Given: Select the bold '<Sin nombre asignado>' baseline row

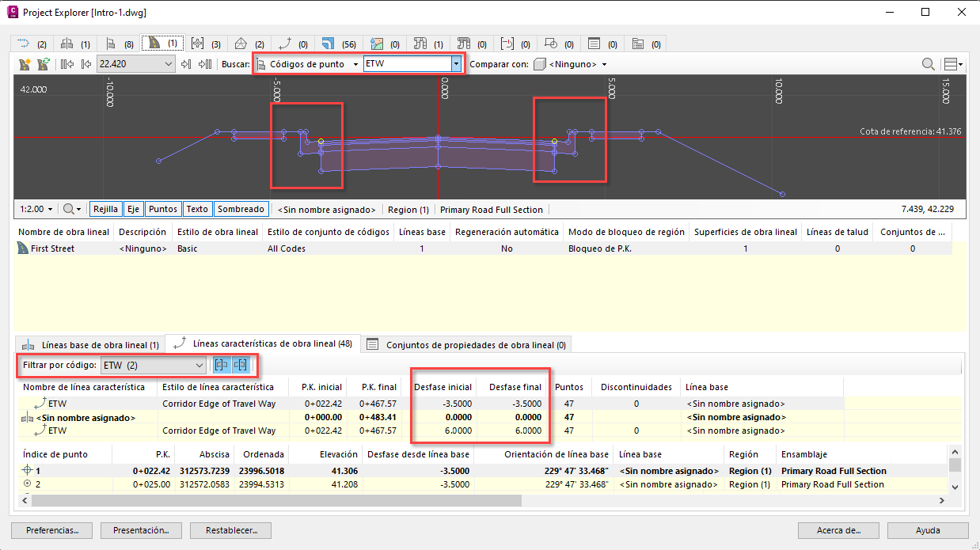Looking at the screenshot, I should click(431, 417).
